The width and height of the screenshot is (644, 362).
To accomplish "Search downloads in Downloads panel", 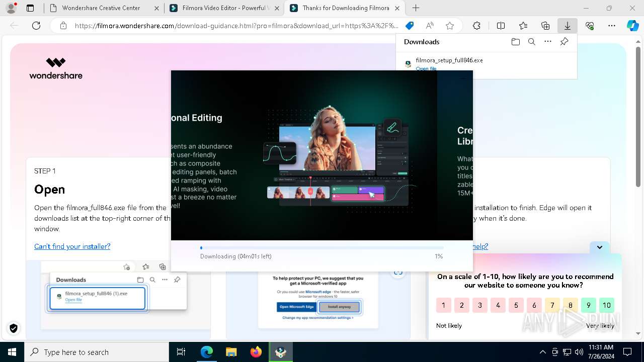I will (x=531, y=42).
